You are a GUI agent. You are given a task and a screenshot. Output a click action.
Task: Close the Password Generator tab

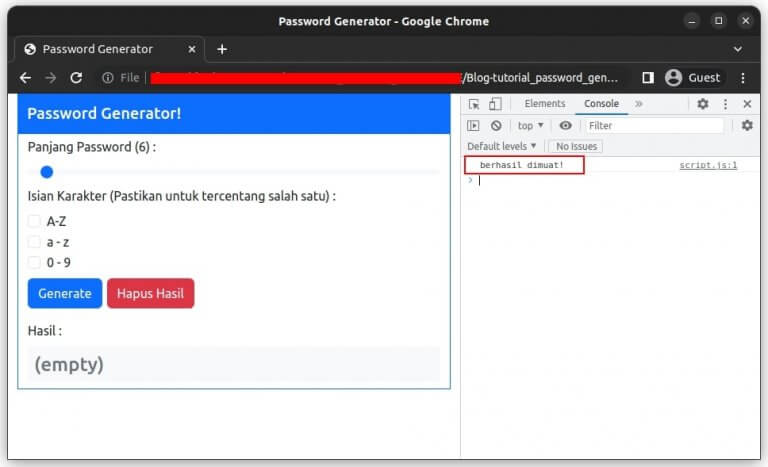coord(192,49)
